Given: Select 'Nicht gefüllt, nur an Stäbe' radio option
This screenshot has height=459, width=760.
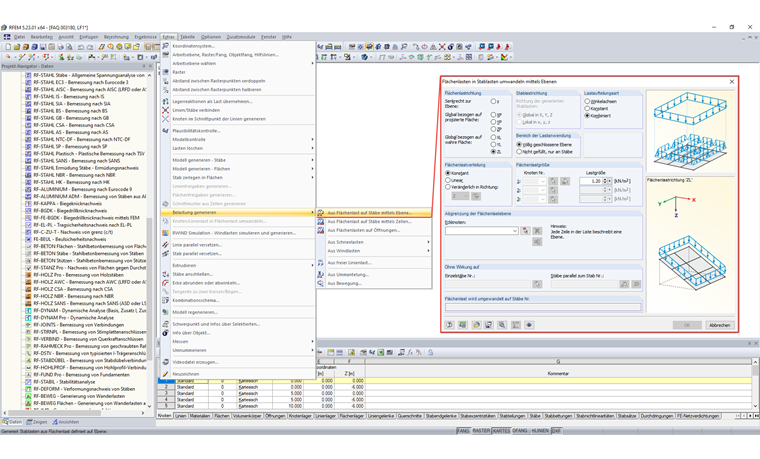Looking at the screenshot, I should (x=519, y=152).
